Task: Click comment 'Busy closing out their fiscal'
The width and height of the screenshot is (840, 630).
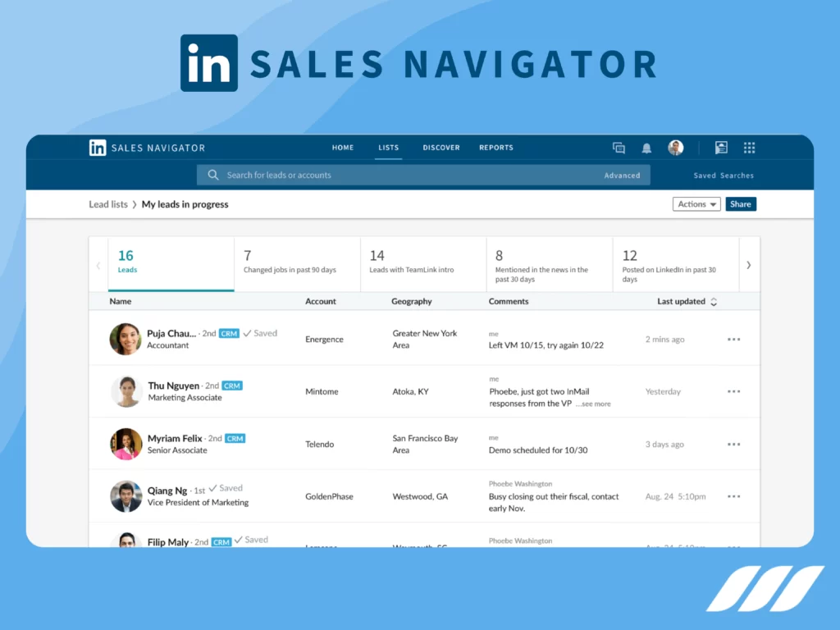Action: tap(554, 503)
